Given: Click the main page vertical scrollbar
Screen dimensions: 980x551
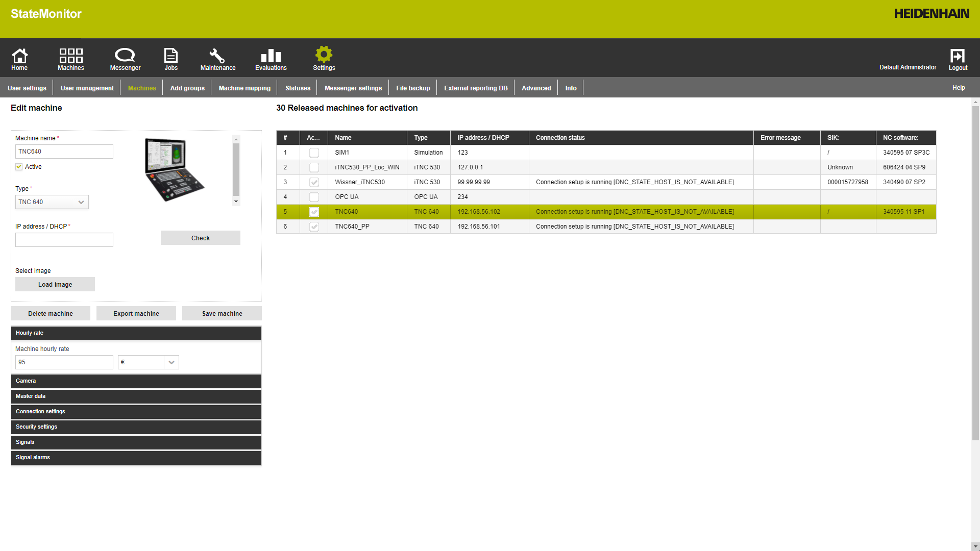Looking at the screenshot, I should pyautogui.click(x=975, y=273).
